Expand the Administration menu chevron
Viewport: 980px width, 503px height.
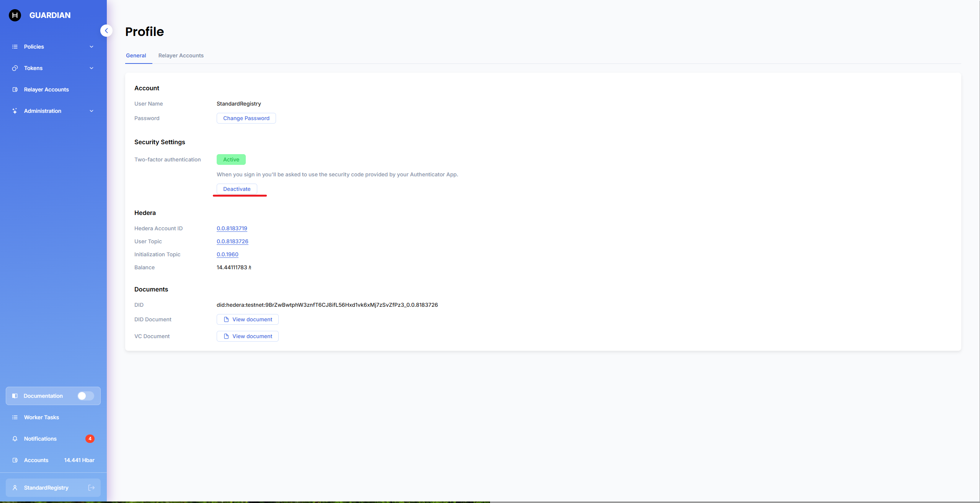(91, 111)
